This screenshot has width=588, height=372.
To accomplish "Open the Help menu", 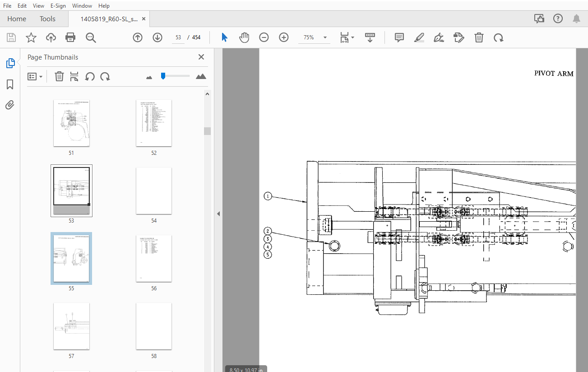I will (x=104, y=6).
